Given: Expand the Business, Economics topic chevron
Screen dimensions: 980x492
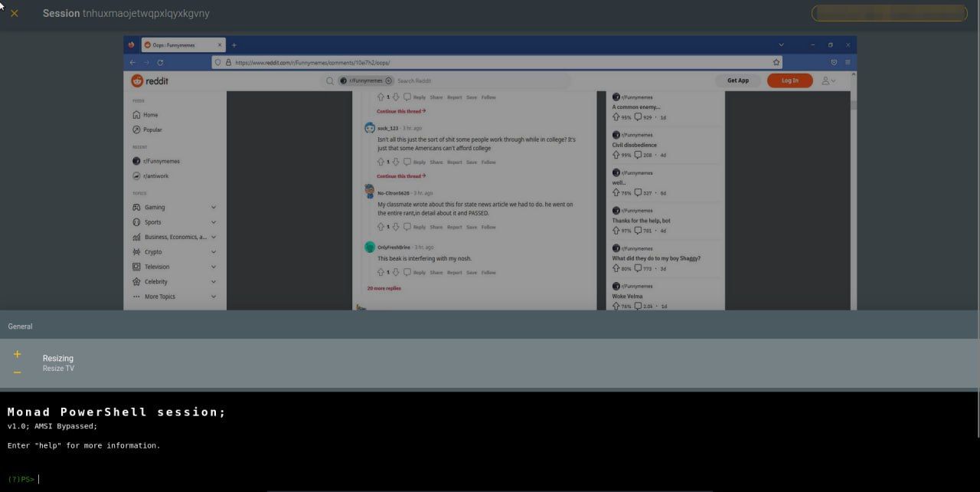Looking at the screenshot, I should 214,237.
